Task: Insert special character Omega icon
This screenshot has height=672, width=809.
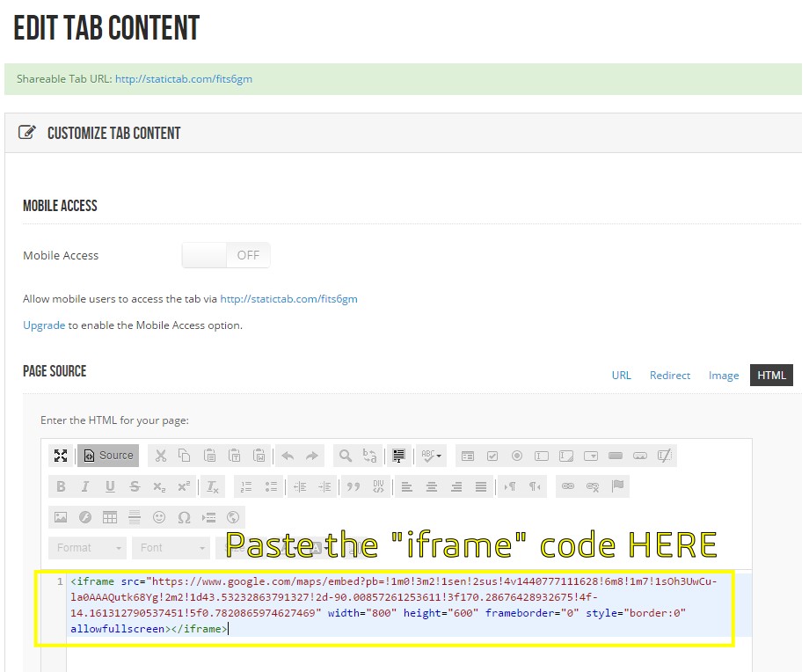Action: 184,518
